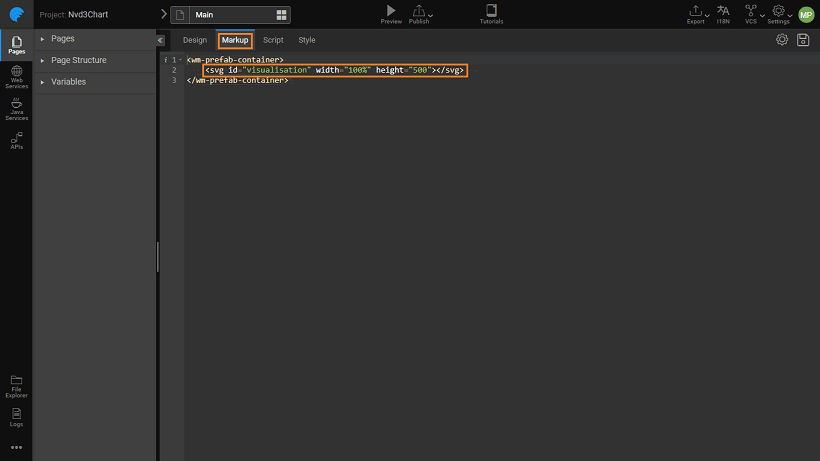820x461 pixels.
Task: Open the Tutorials icon
Action: pos(491,11)
